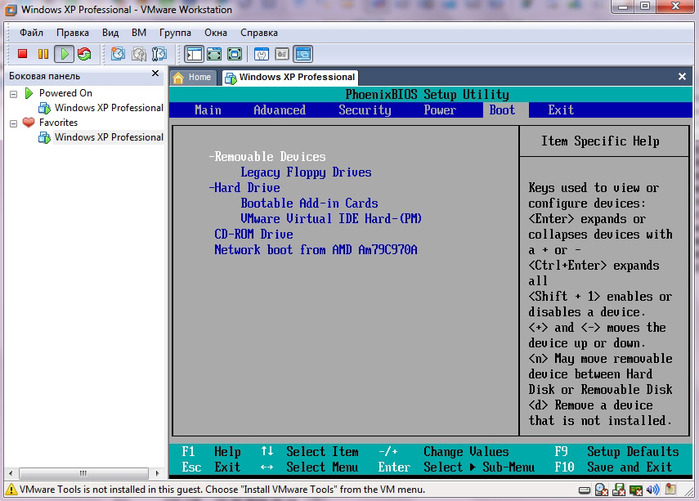Screen dimensions: 699x501
Task: Collapse the Removable Devices boot entry
Action: pos(212,156)
